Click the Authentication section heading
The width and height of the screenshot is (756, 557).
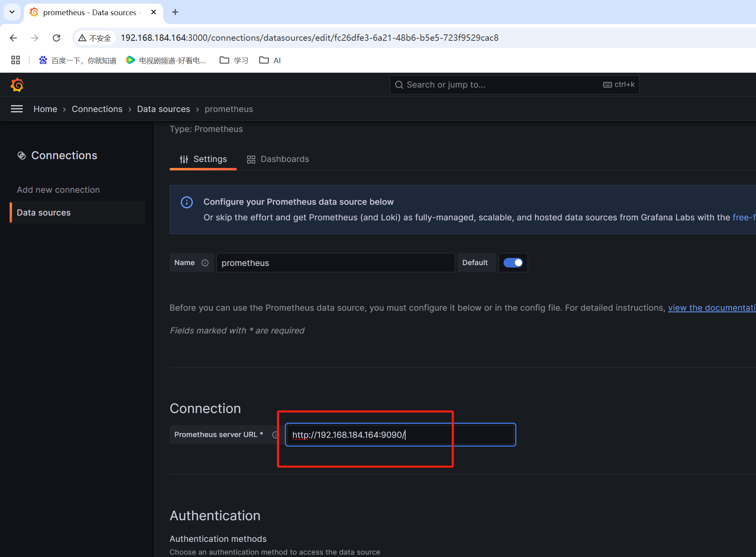click(x=215, y=516)
